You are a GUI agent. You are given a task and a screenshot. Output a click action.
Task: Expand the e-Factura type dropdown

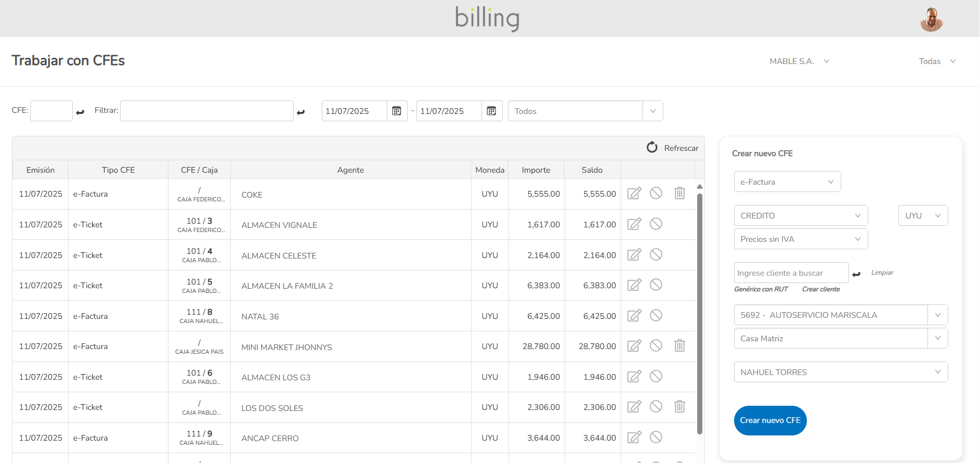click(787, 182)
